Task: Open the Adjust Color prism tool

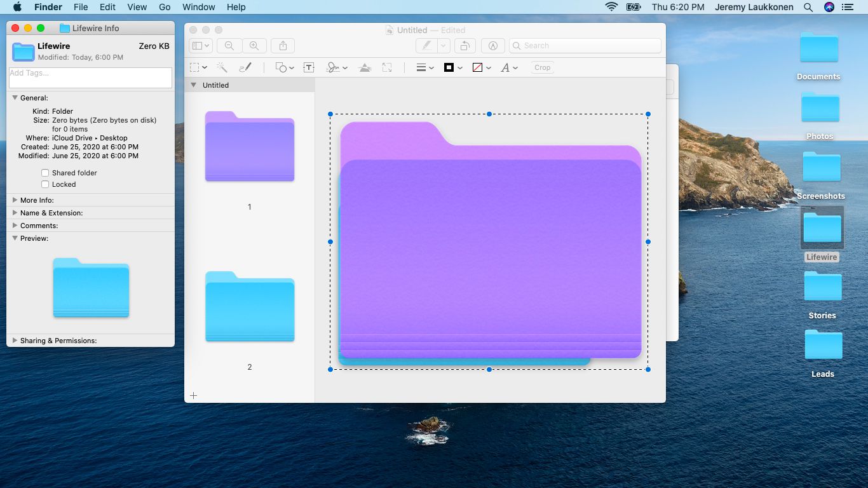Action: (365, 67)
